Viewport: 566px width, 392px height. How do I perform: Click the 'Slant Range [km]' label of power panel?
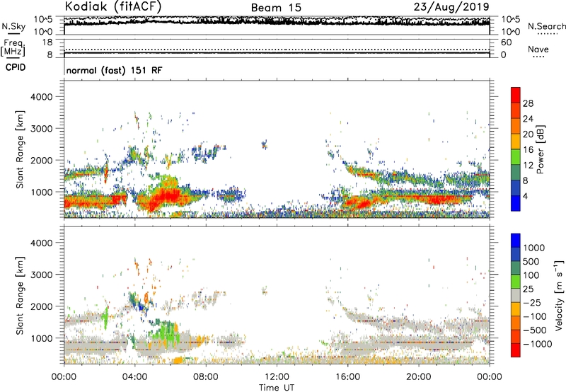pyautogui.click(x=20, y=149)
